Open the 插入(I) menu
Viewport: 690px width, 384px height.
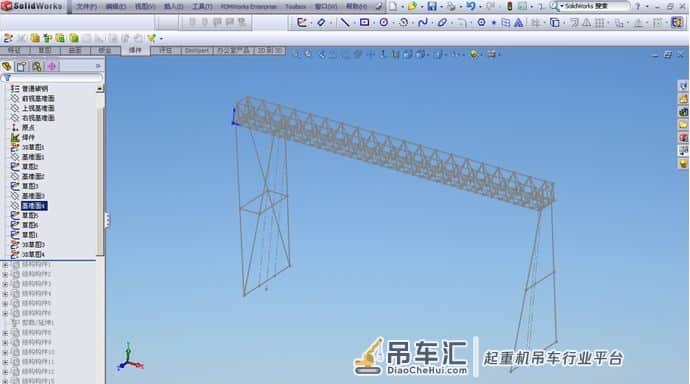pos(173,7)
